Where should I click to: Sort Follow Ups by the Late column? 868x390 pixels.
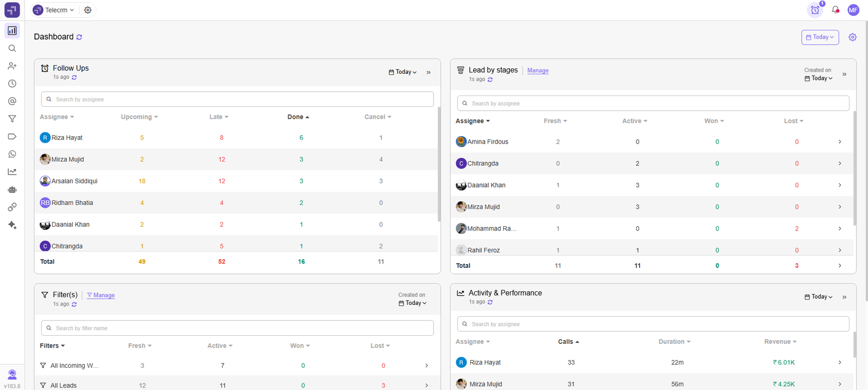pos(219,117)
